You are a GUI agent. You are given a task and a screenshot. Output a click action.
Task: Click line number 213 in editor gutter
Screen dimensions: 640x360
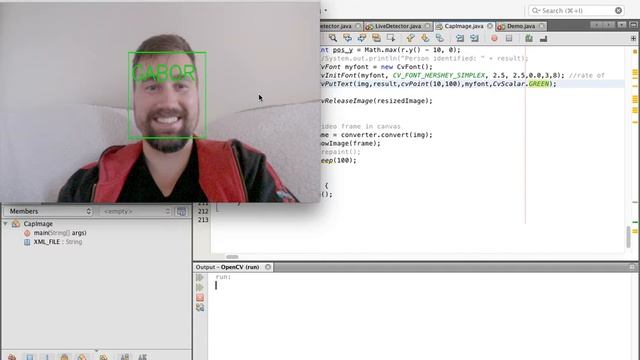[203, 220]
